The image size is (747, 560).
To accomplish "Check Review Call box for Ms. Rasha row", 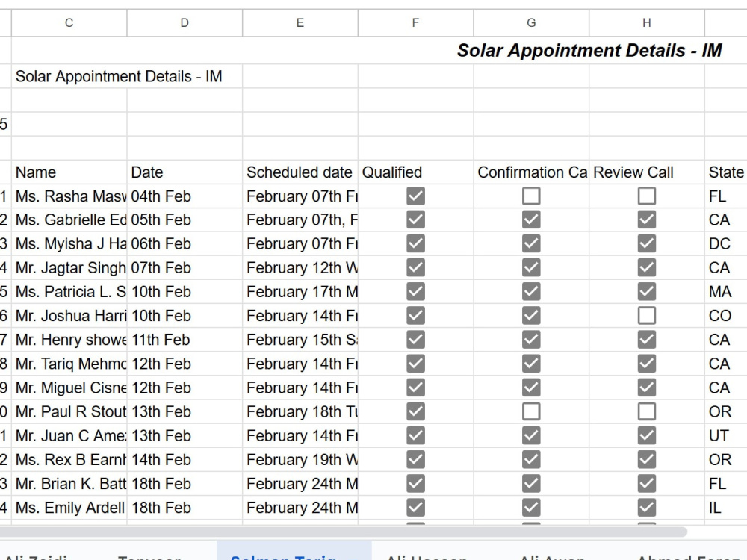I will [x=646, y=196].
